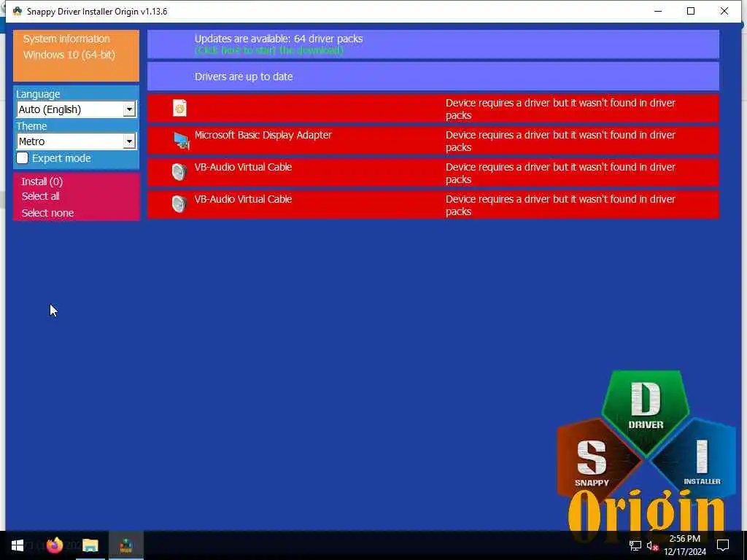Viewport: 747px width, 560px height.
Task: Minimize the Snappy Driver Installer window
Action: [x=658, y=11]
